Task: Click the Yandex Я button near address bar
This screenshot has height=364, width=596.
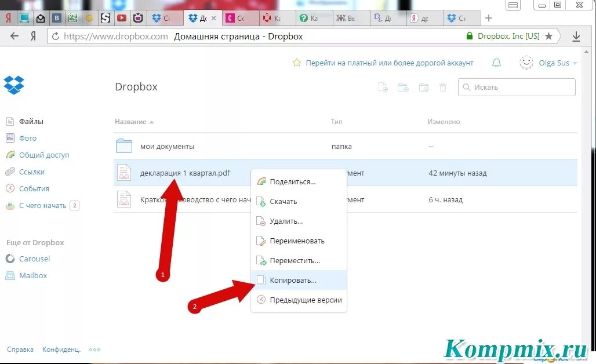Action: [34, 36]
